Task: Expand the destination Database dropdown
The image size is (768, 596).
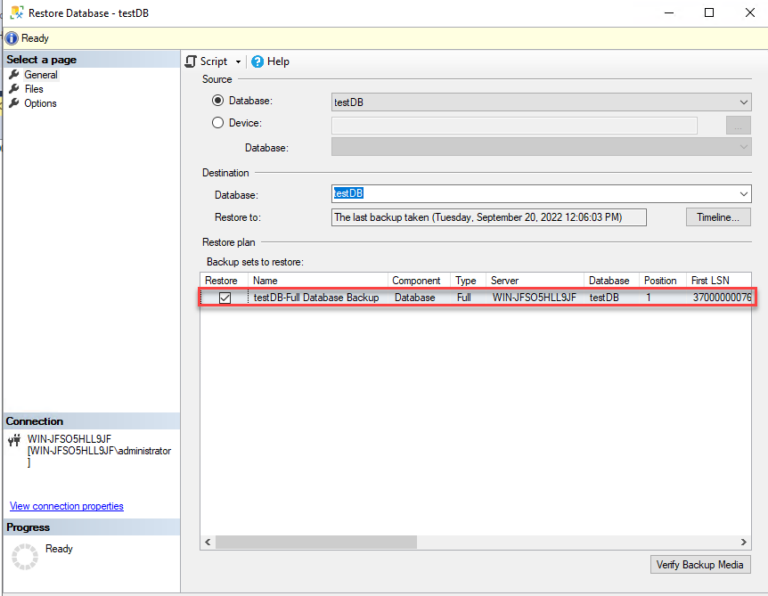Action: click(x=743, y=194)
